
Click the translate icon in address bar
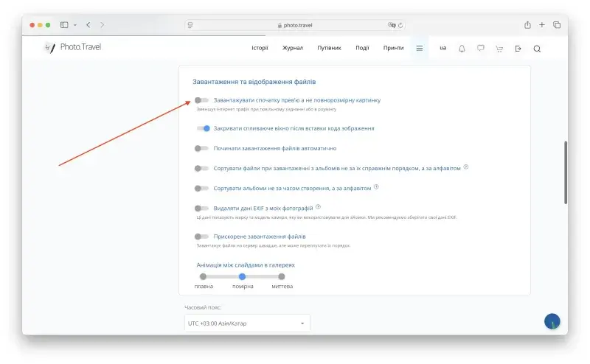(392, 25)
